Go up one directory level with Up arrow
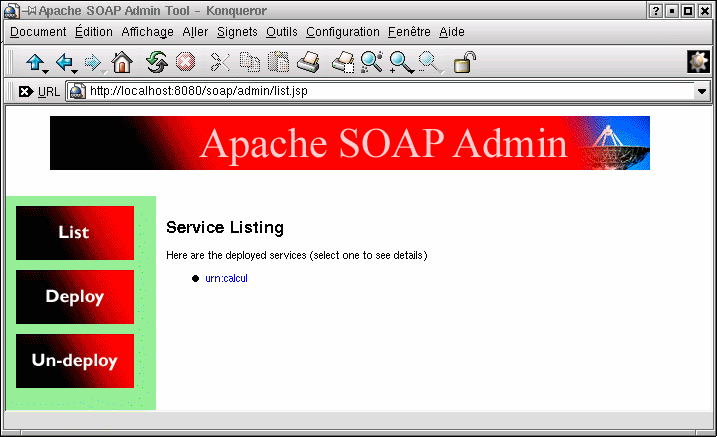The width and height of the screenshot is (717, 437). click(x=34, y=62)
